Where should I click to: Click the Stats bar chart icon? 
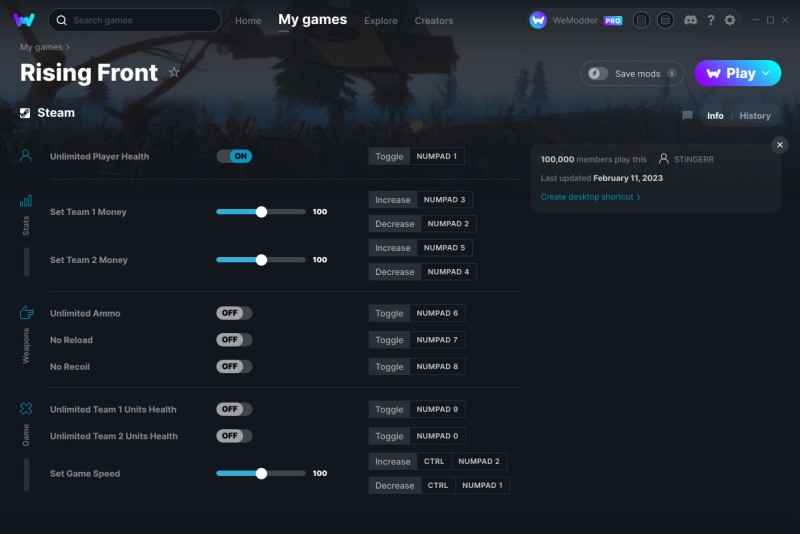click(x=26, y=200)
